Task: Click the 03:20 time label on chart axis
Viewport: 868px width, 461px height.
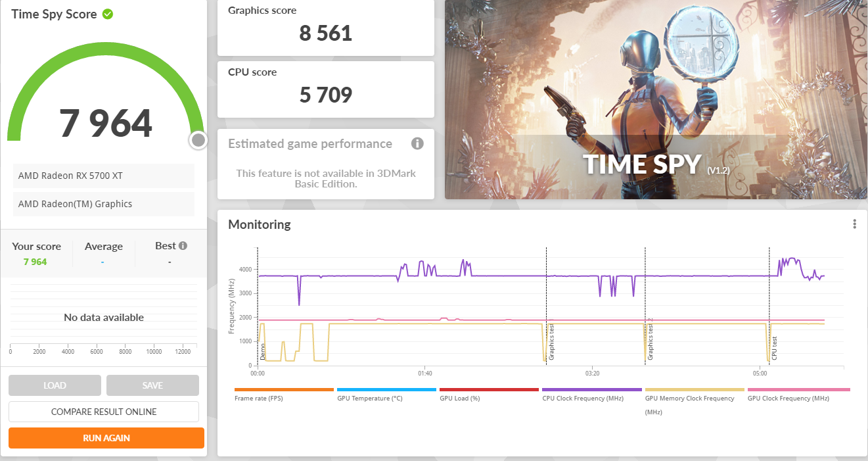Action: [592, 373]
